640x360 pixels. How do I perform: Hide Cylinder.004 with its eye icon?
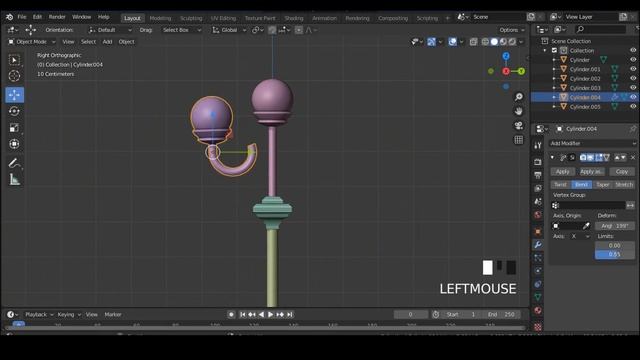633,97
